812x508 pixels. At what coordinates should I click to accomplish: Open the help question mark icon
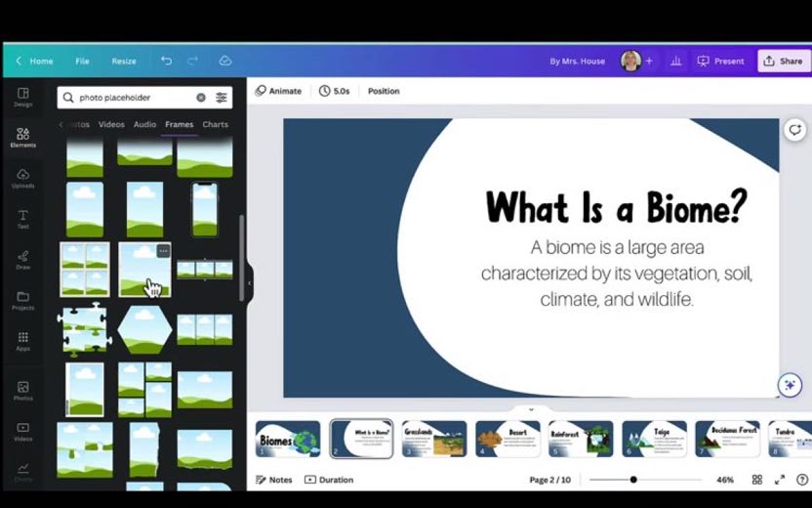pyautogui.click(x=801, y=480)
